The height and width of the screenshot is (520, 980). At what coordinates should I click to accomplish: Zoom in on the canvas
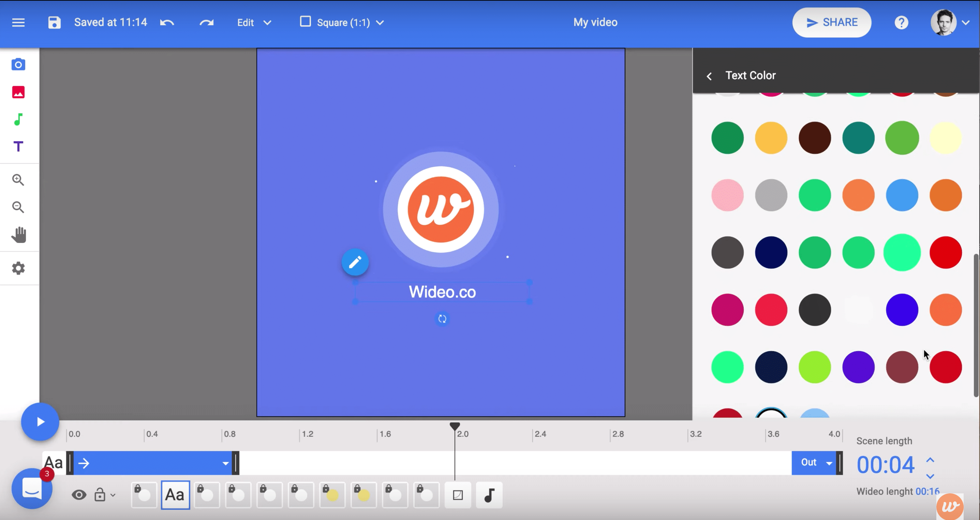pyautogui.click(x=18, y=180)
